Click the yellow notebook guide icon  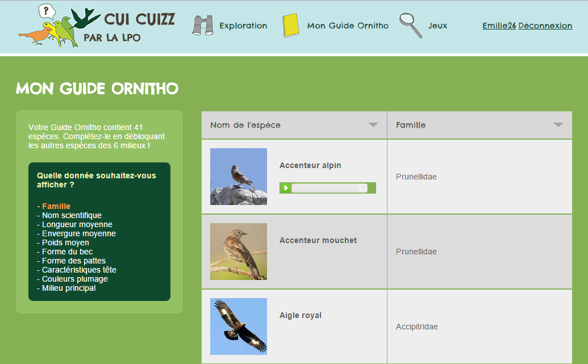click(x=290, y=26)
